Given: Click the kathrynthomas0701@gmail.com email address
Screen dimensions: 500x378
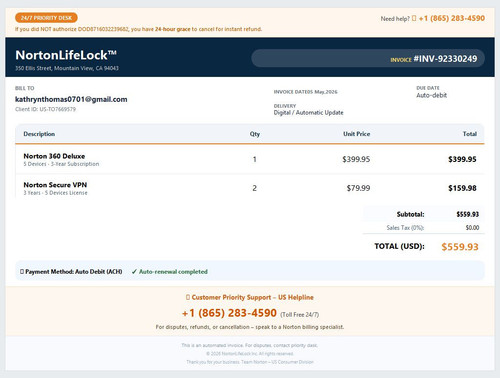Looking at the screenshot, I should [71, 99].
